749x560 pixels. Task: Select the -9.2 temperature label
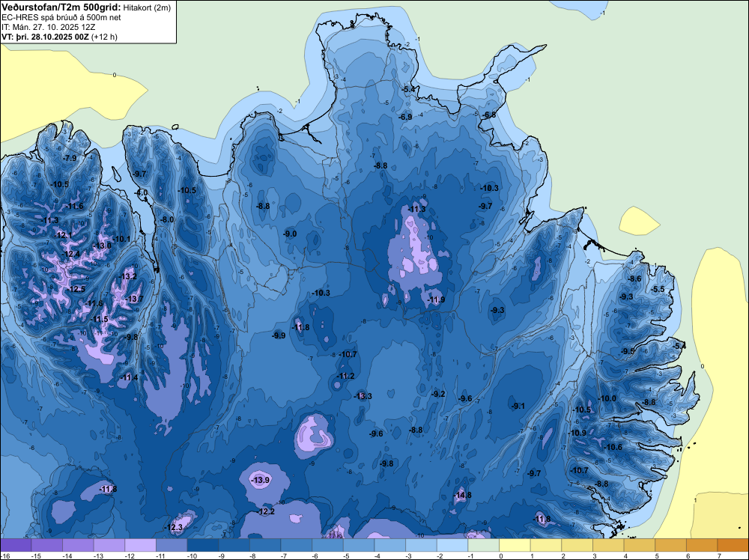[x=438, y=394]
